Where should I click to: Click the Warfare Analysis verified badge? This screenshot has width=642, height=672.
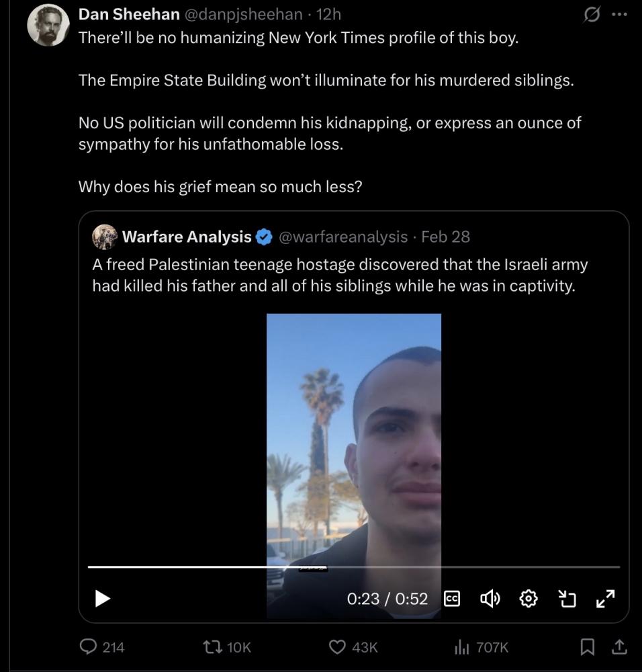pos(265,237)
